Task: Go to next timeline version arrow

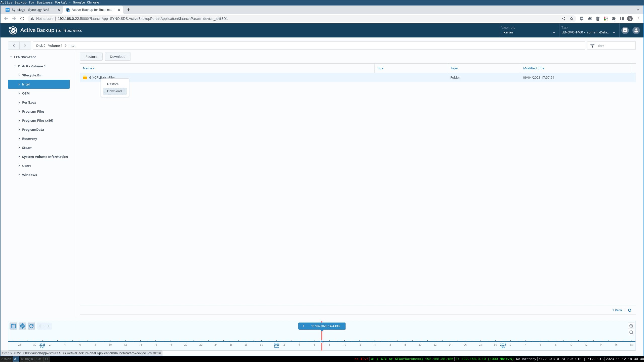Action: [x=48, y=326]
